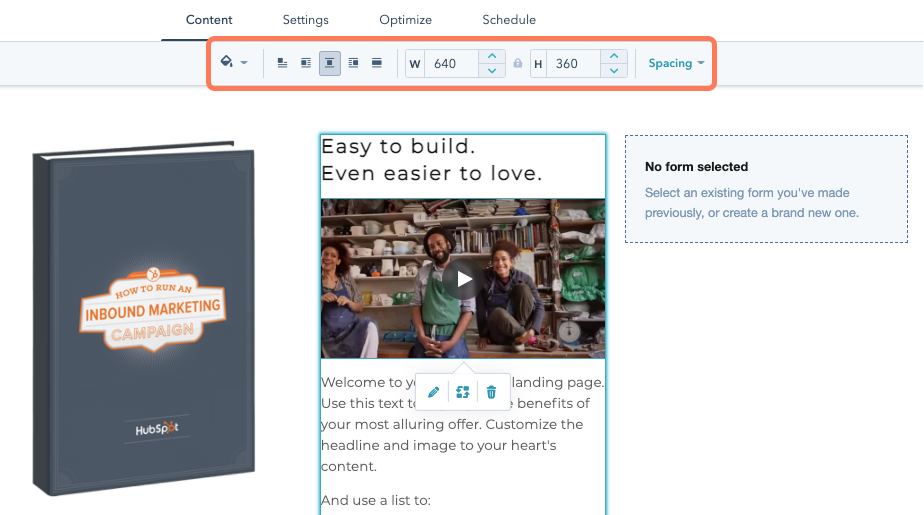Screen dimensions: 924x515
Task: Go to the Optimize tab
Action: (x=405, y=20)
